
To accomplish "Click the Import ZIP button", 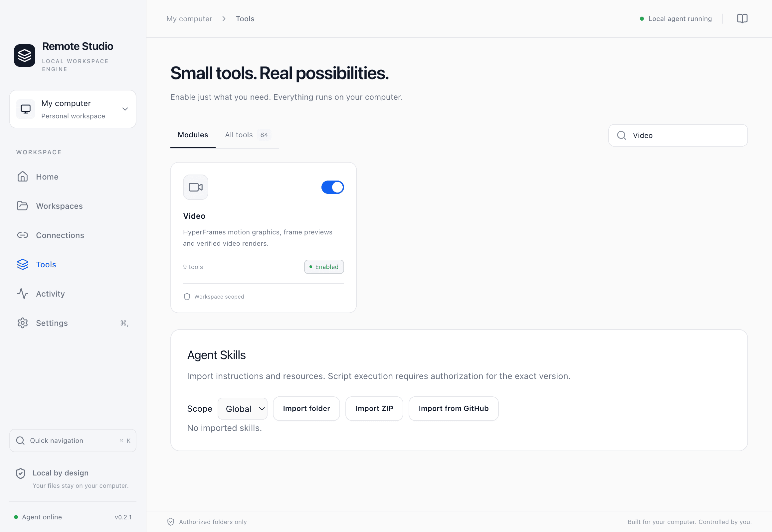I will (x=374, y=409).
